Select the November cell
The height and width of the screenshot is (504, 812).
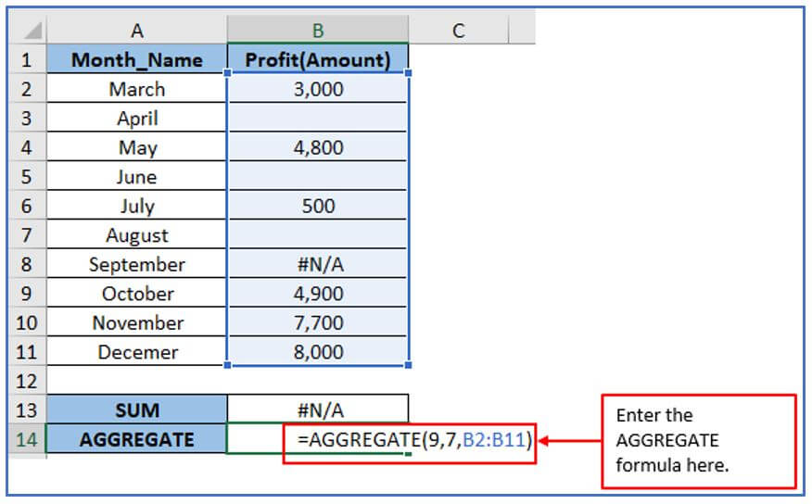pos(136,322)
